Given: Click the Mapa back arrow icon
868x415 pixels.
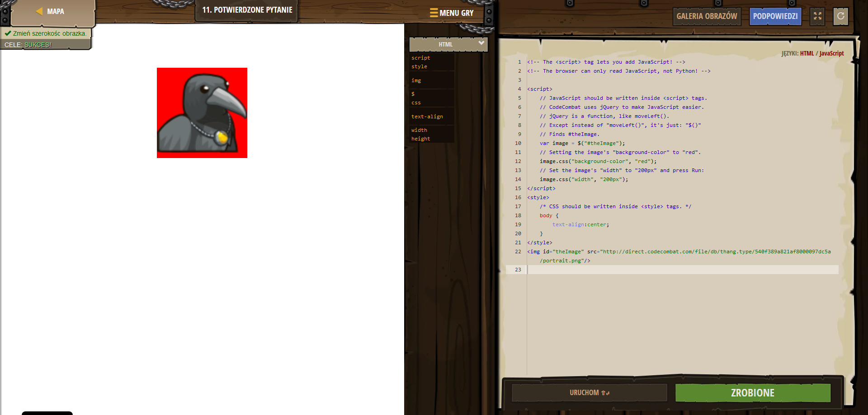Looking at the screenshot, I should 39,11.
